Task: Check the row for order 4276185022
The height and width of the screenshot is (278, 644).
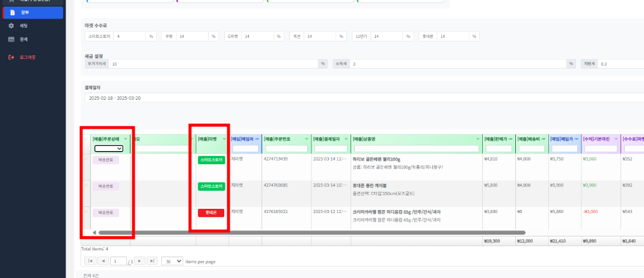Action: tap(86, 211)
